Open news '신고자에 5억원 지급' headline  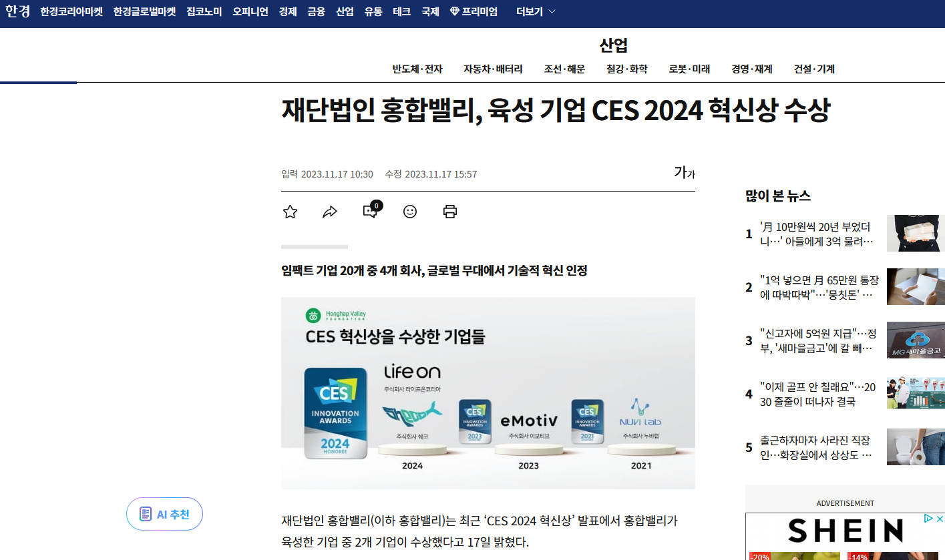click(818, 340)
